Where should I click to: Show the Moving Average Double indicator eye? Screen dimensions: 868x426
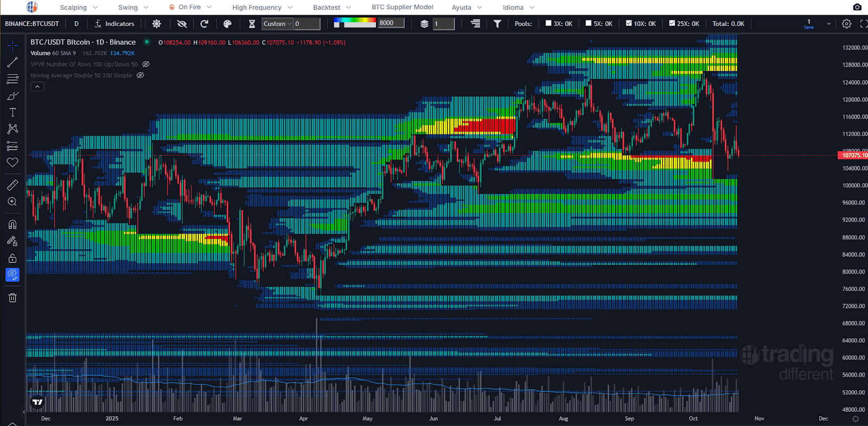(x=141, y=75)
